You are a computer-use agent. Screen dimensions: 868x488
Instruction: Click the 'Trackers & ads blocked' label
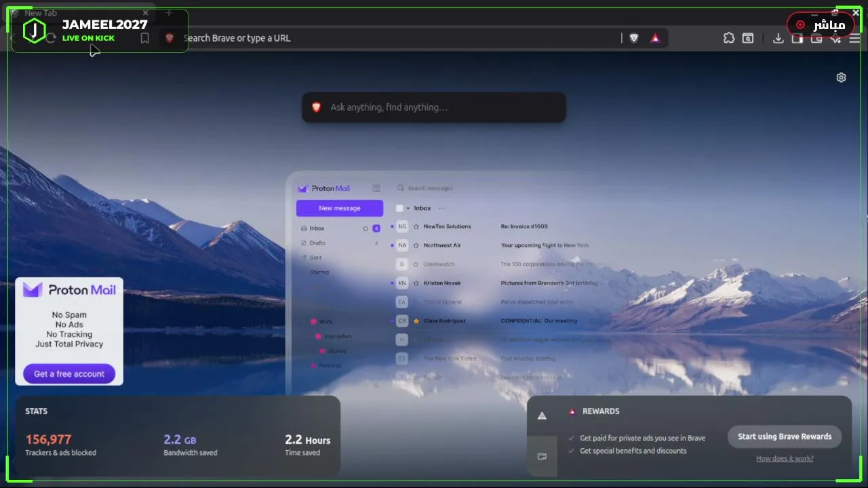pos(61,453)
